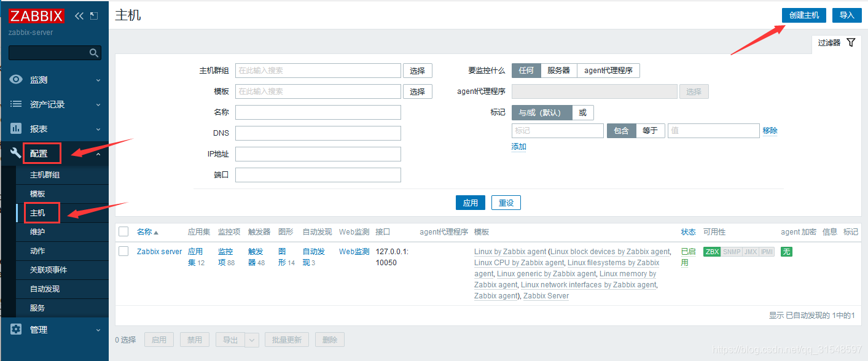Click the 应用 filter button

click(471, 203)
